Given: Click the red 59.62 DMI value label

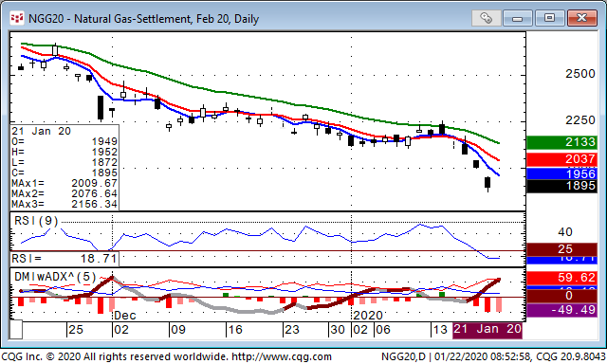Looking at the screenshot, I should [x=561, y=278].
